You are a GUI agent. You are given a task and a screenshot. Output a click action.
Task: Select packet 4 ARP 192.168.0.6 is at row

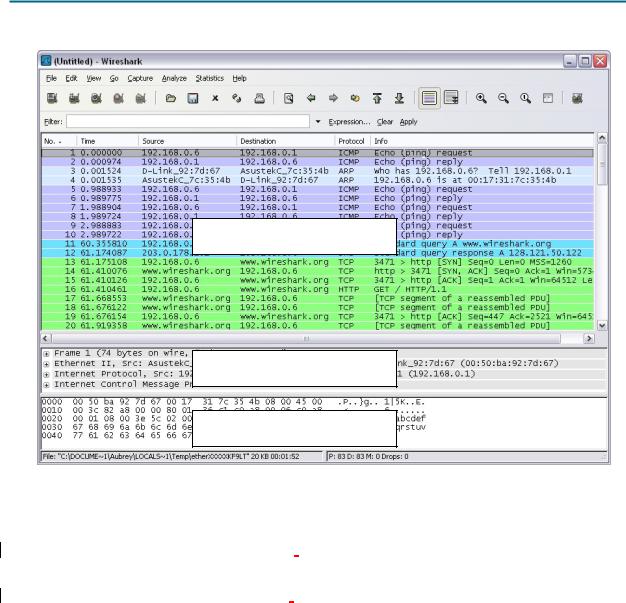(x=317, y=180)
